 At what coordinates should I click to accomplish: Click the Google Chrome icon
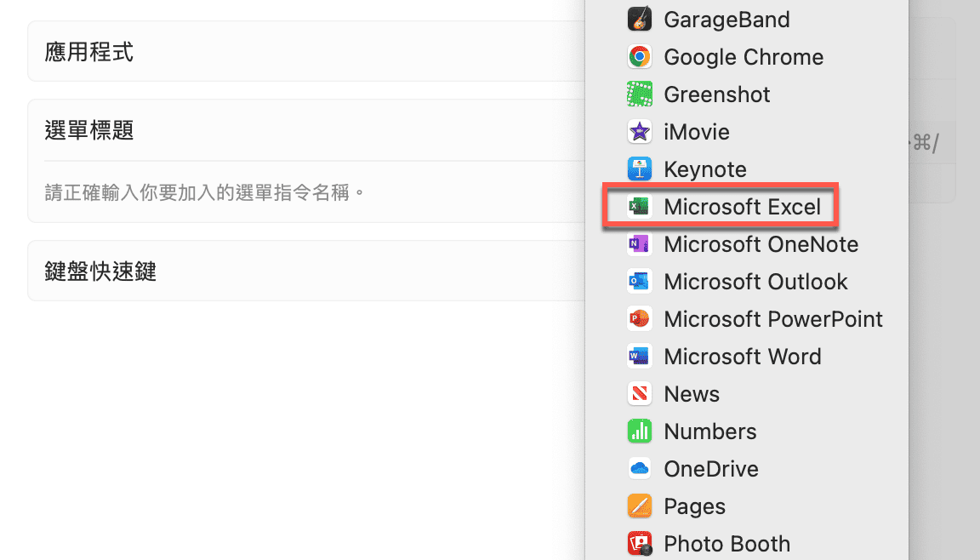tap(640, 57)
